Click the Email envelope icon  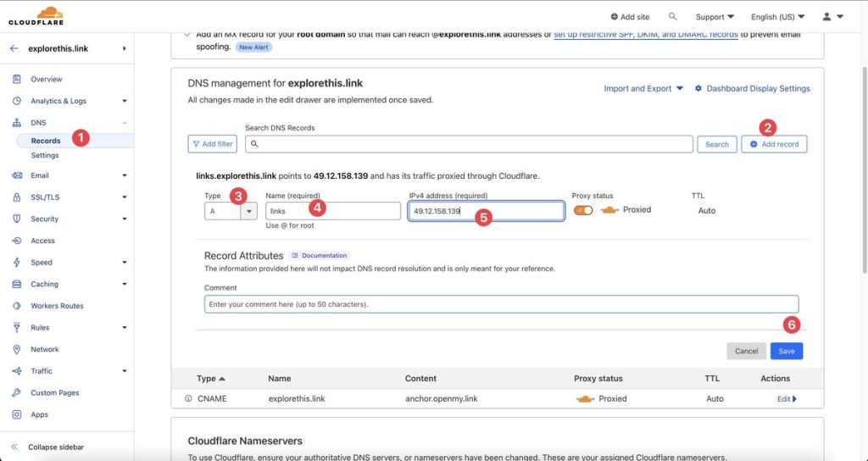[17, 175]
